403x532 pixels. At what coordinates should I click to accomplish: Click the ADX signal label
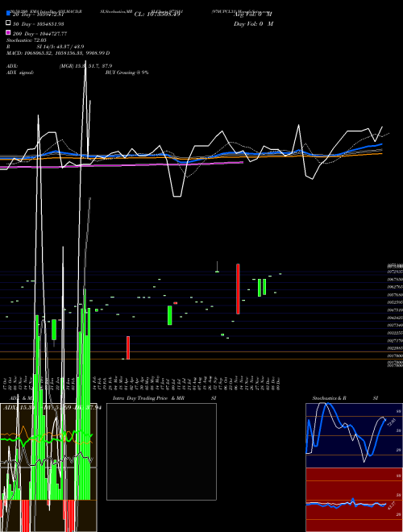click(20, 73)
